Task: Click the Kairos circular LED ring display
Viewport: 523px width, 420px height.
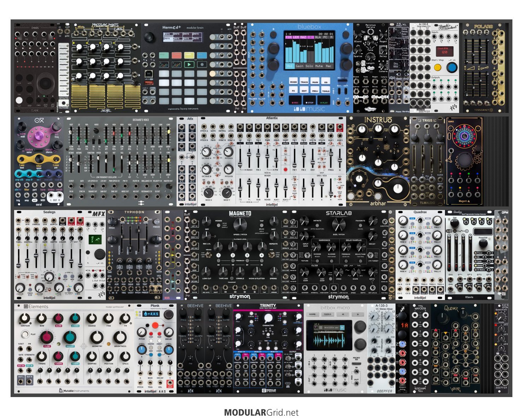Action: click(x=464, y=136)
